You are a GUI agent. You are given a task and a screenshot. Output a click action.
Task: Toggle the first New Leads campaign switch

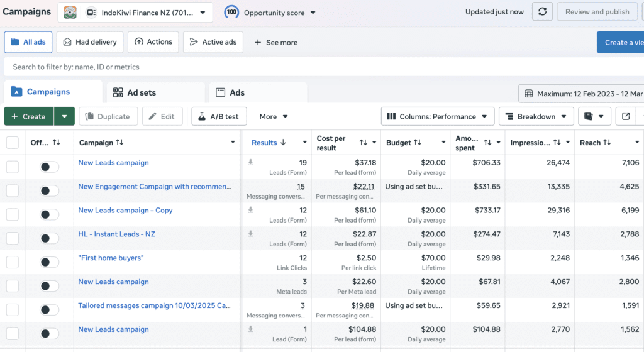point(49,167)
